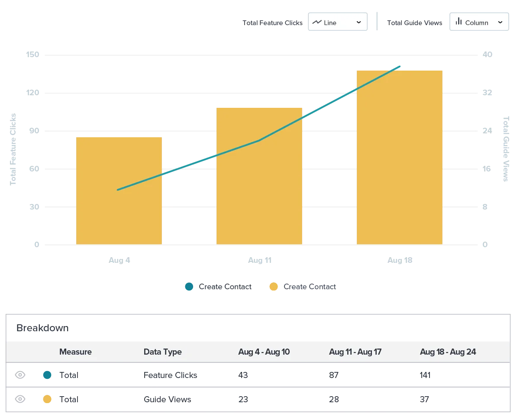Open the Column chart type dropdown
Image resolution: width=520 pixels, height=420 pixels.
478,22
